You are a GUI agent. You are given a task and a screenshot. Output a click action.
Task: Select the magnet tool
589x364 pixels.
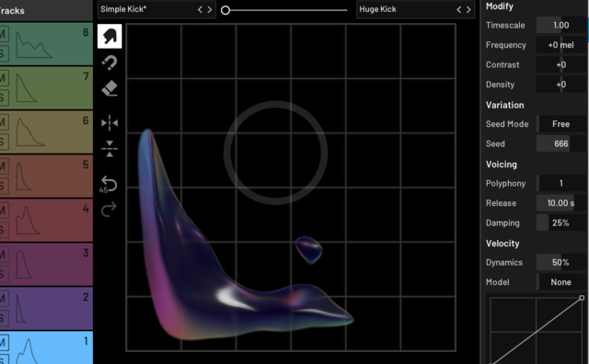110,63
